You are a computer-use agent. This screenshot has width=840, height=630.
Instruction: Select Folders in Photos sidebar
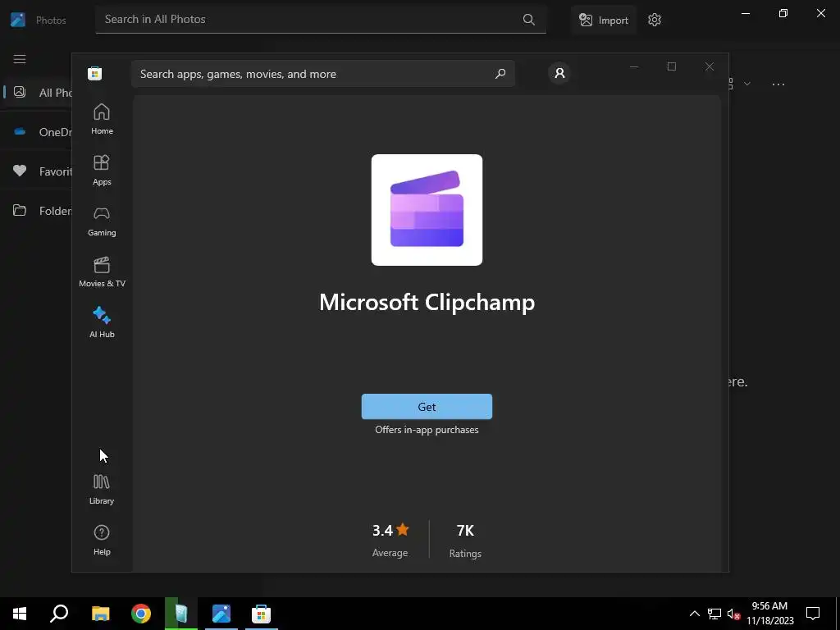(38, 211)
